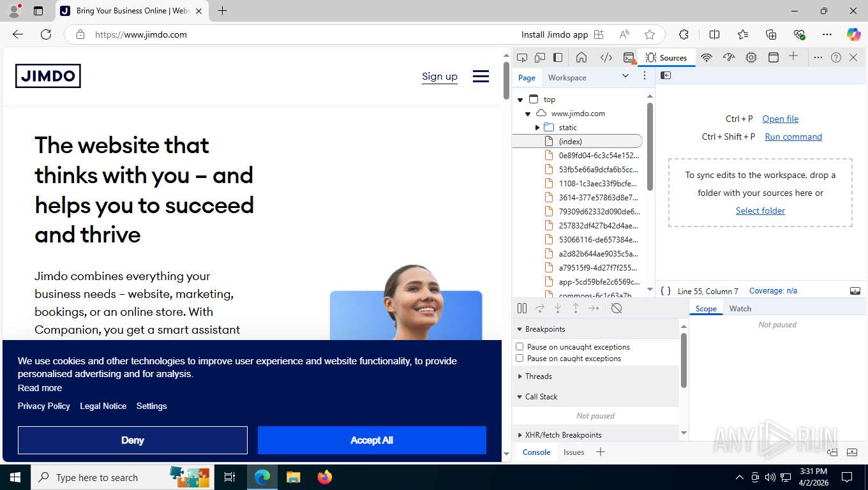Enable Pause on uncaught exceptions
Image resolution: width=868 pixels, height=490 pixels.
520,347
